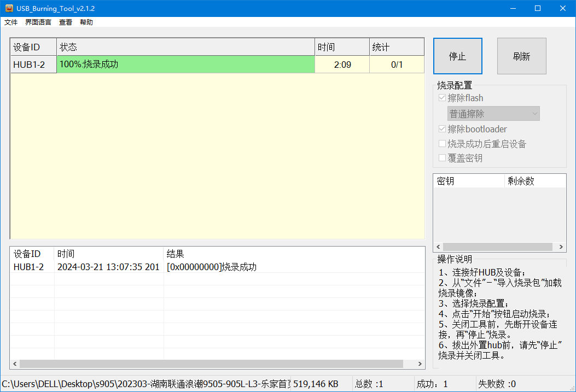Click the green 100%:烧录成功 progress bar
576x392 pixels.
point(186,65)
